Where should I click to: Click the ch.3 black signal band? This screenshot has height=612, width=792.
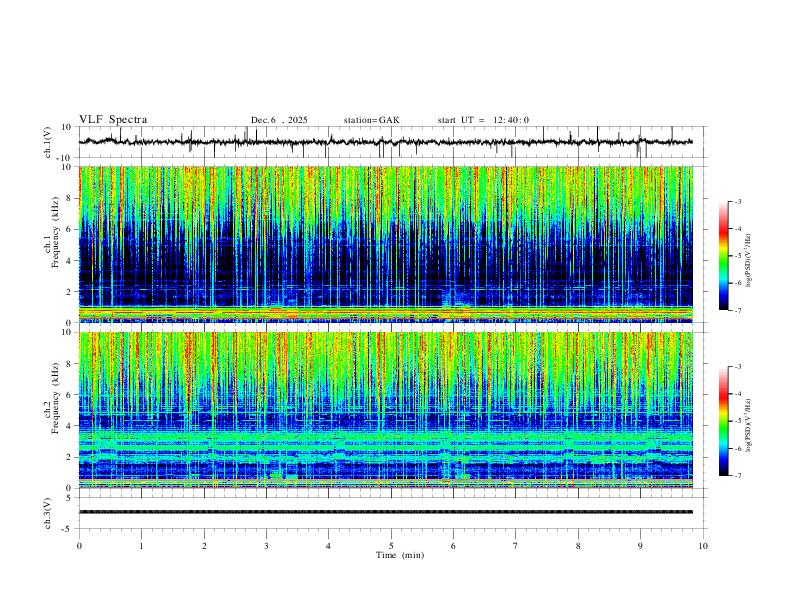coord(385,512)
